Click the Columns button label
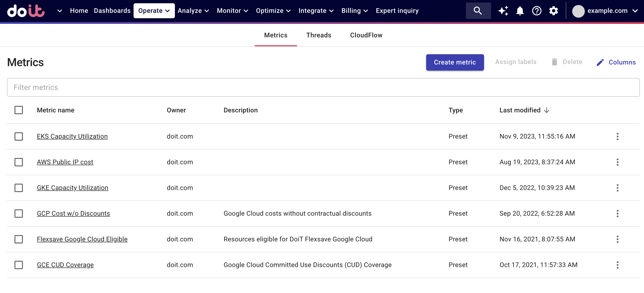Image resolution: width=644 pixels, height=293 pixels. 622,62
